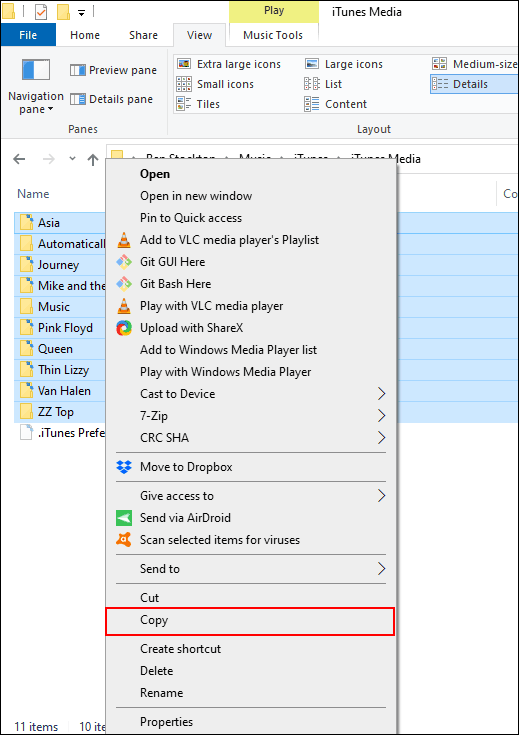519x735 pixels.
Task: Choose Rename in context menu
Action: point(251,693)
